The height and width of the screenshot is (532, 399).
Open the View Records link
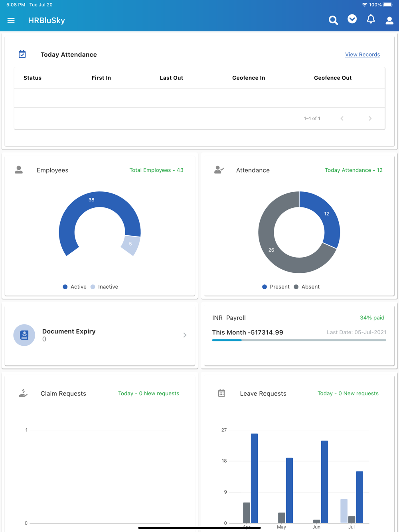click(x=362, y=55)
